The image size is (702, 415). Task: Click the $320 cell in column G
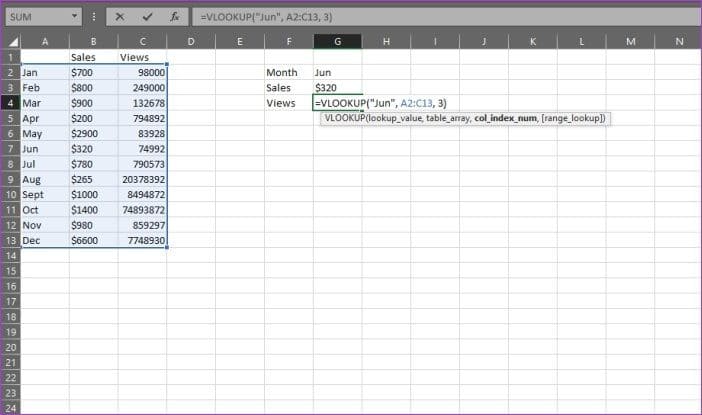click(338, 88)
